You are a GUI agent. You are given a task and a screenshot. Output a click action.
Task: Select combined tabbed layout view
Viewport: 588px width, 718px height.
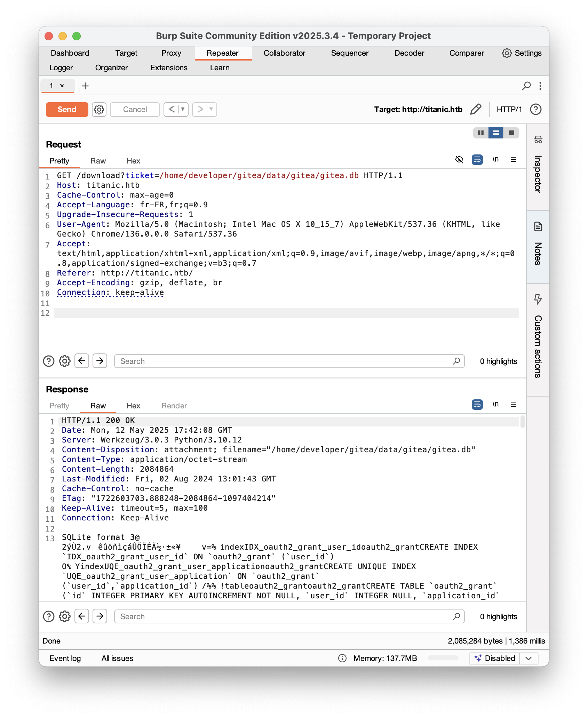[511, 133]
